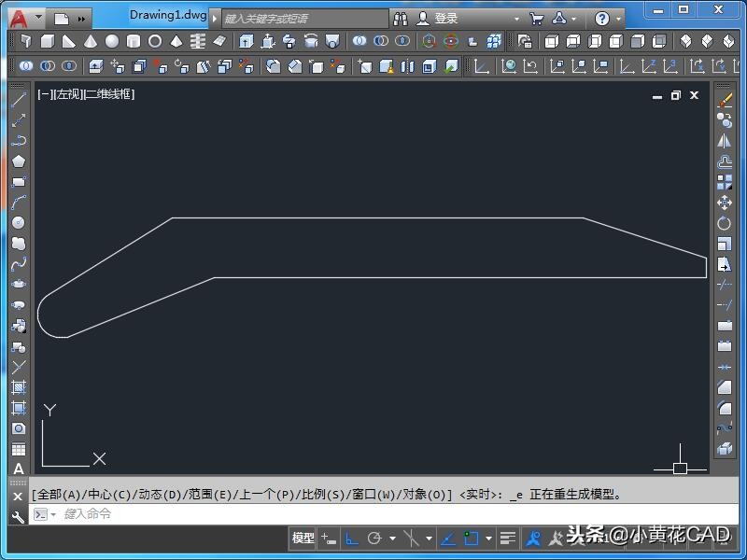This screenshot has width=747, height=560.
Task: Open the Hatch tool
Action: click(x=18, y=387)
